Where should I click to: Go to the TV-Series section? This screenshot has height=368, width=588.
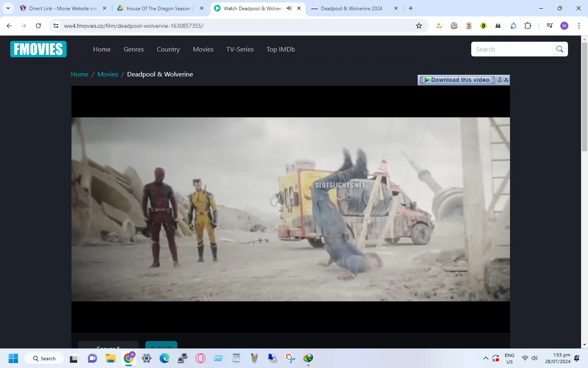pos(240,49)
